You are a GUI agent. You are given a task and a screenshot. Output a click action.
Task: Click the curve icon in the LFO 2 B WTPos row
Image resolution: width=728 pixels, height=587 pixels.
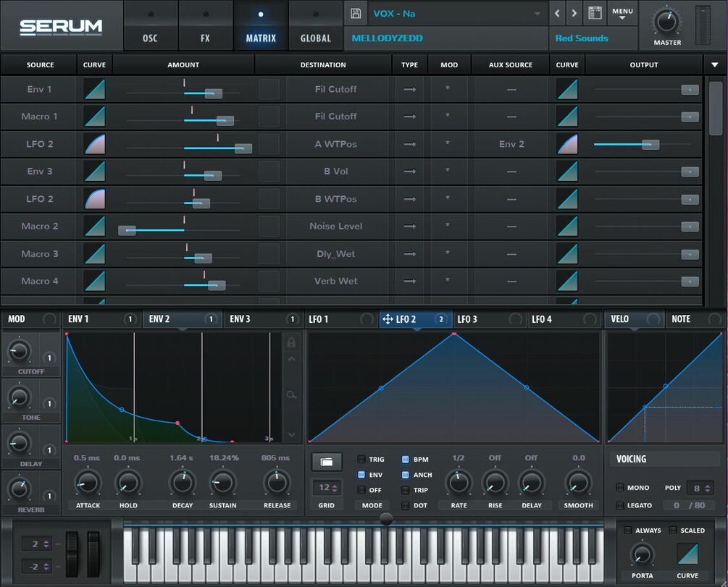tap(95, 198)
